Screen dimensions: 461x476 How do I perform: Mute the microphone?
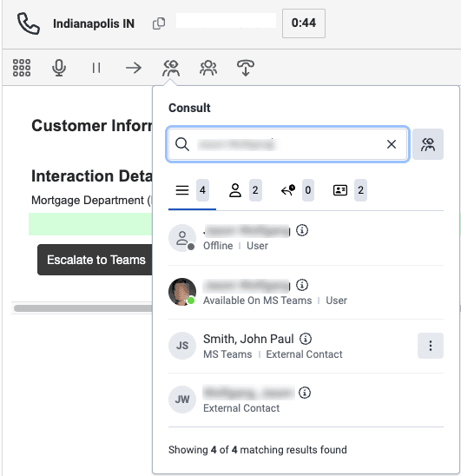59,68
